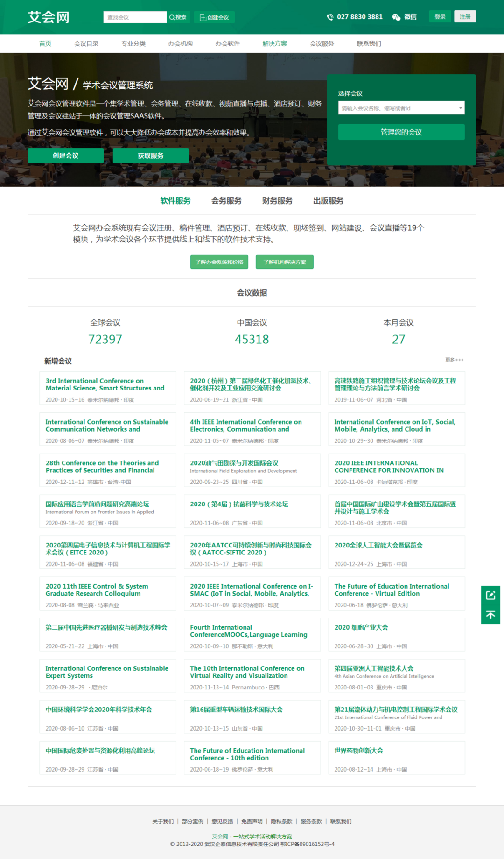Viewport: 504px width, 859px height.
Task: Open the 首页 nav item
Action: (x=45, y=43)
